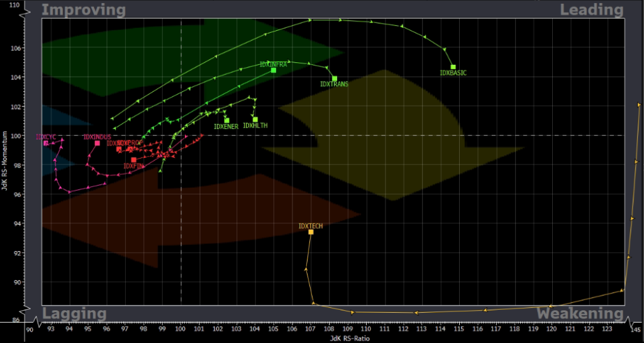Click the IDXENER label
The width and height of the screenshot is (644, 343).
point(226,127)
